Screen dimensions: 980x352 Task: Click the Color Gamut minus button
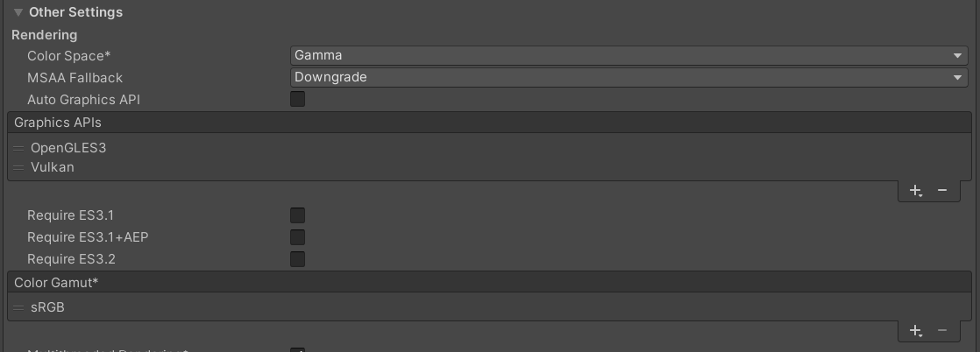click(942, 331)
